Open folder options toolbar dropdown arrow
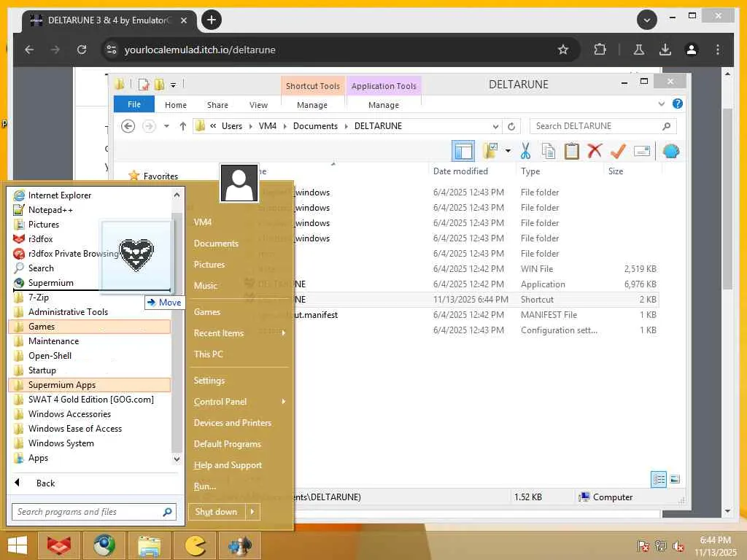 click(508, 151)
